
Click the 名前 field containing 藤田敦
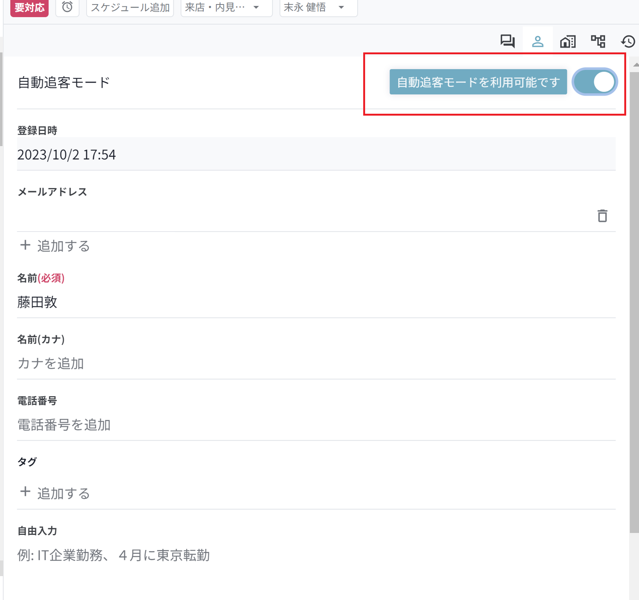[316, 302]
